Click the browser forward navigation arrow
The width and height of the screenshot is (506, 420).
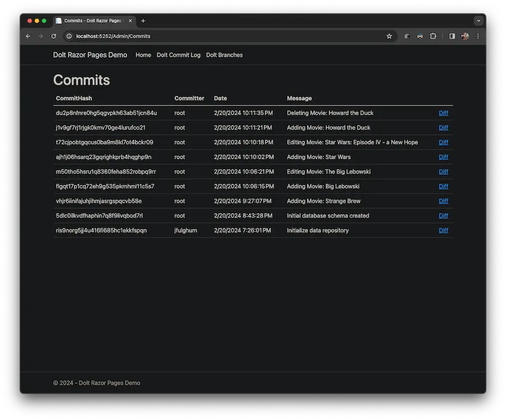point(41,36)
